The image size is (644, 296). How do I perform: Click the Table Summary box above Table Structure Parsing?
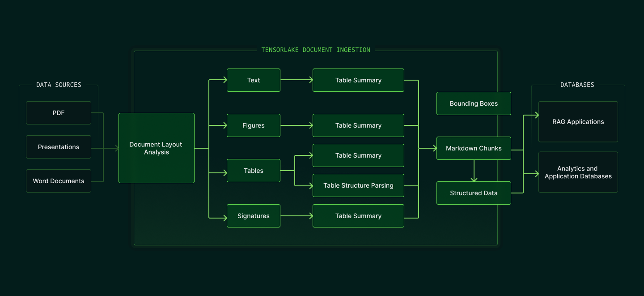coord(358,155)
